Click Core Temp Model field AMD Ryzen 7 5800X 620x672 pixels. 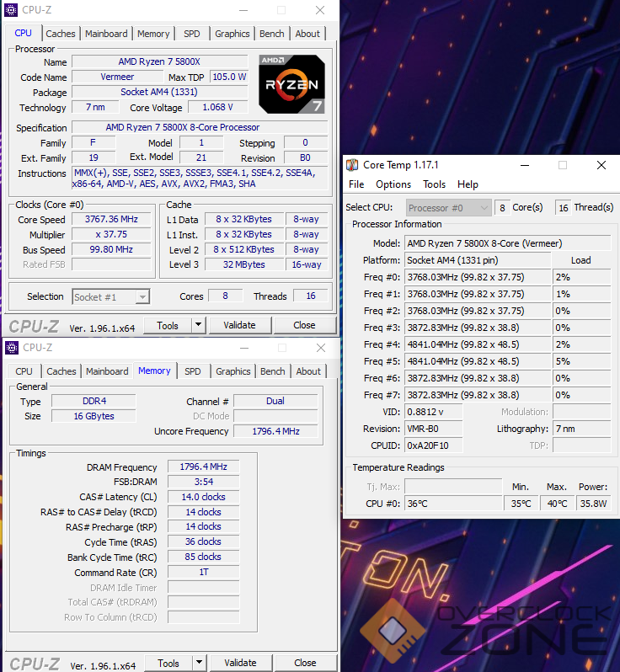pyautogui.click(x=508, y=243)
